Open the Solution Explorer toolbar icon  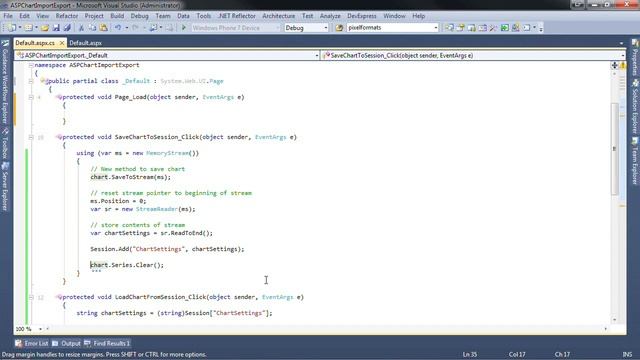[x=449, y=28]
